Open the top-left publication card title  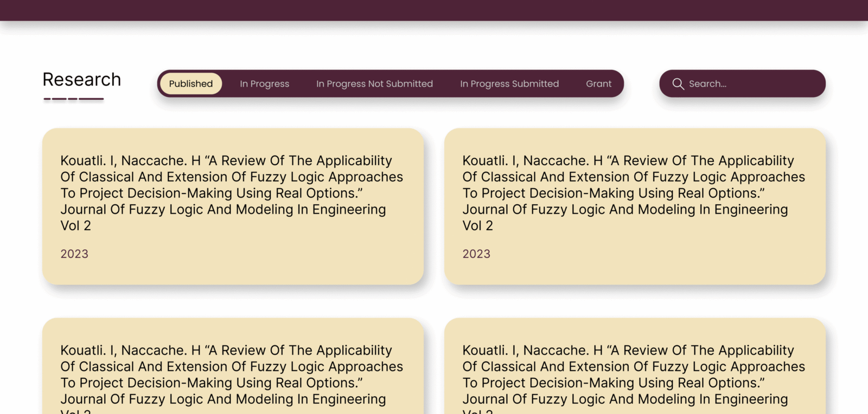pos(232,185)
